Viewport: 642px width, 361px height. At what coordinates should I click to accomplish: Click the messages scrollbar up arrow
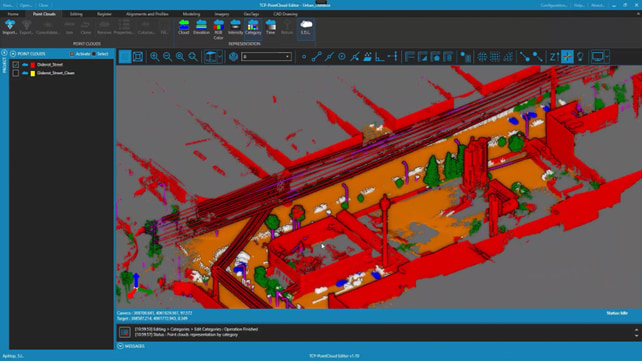click(636, 329)
